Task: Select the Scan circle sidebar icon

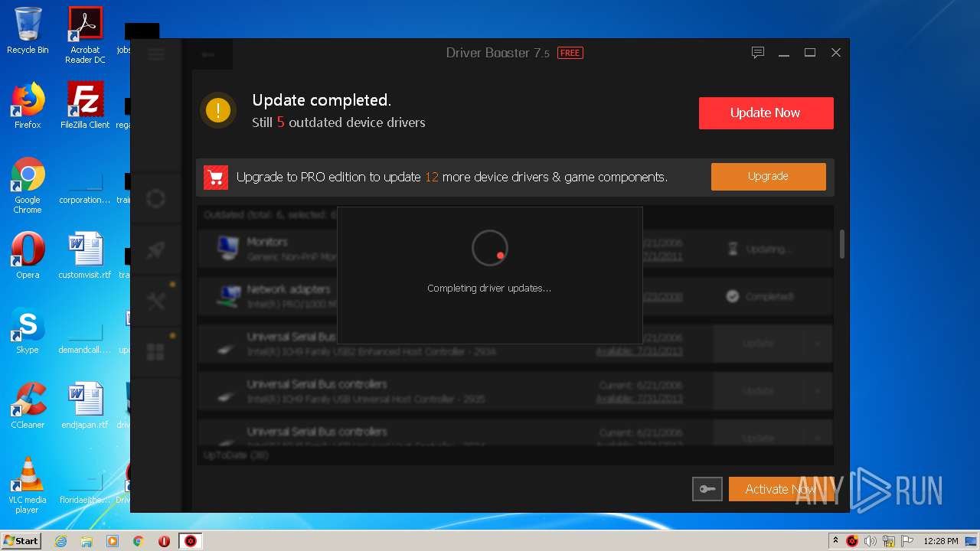Action: pyautogui.click(x=155, y=199)
